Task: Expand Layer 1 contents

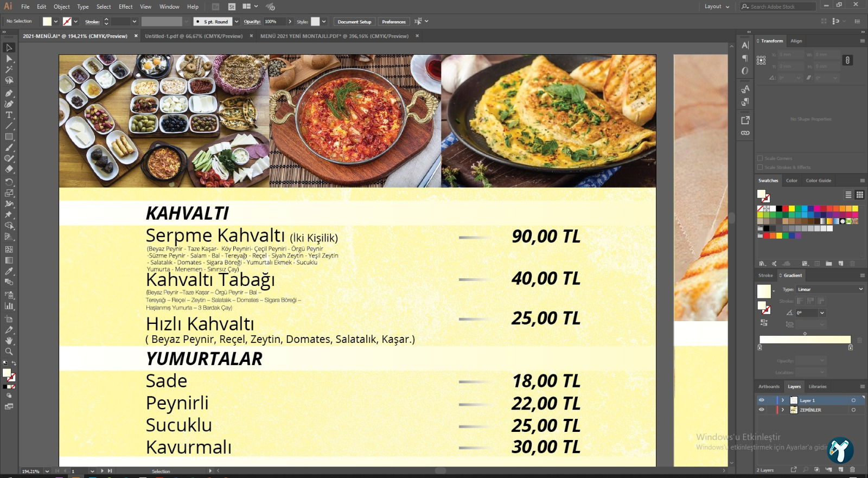Action: coord(783,400)
